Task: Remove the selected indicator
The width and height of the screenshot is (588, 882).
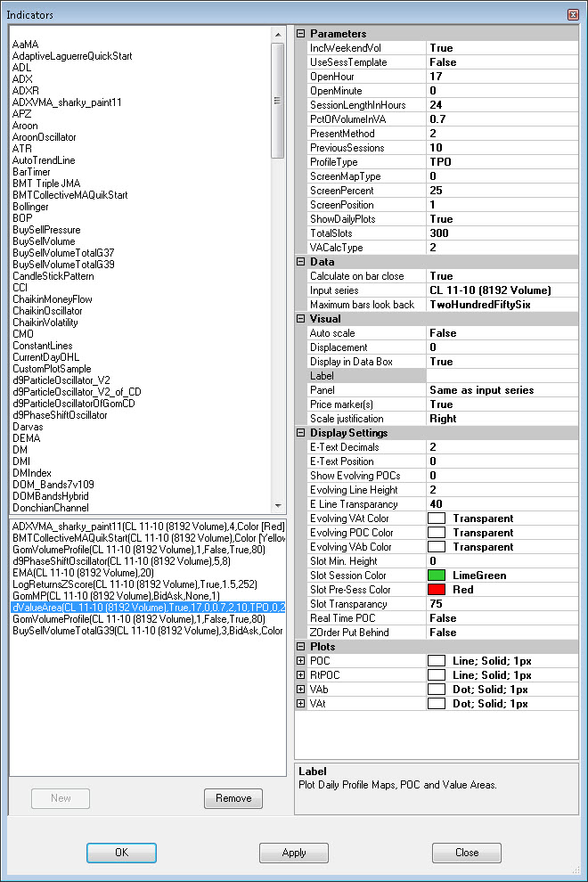Action: 233,798
